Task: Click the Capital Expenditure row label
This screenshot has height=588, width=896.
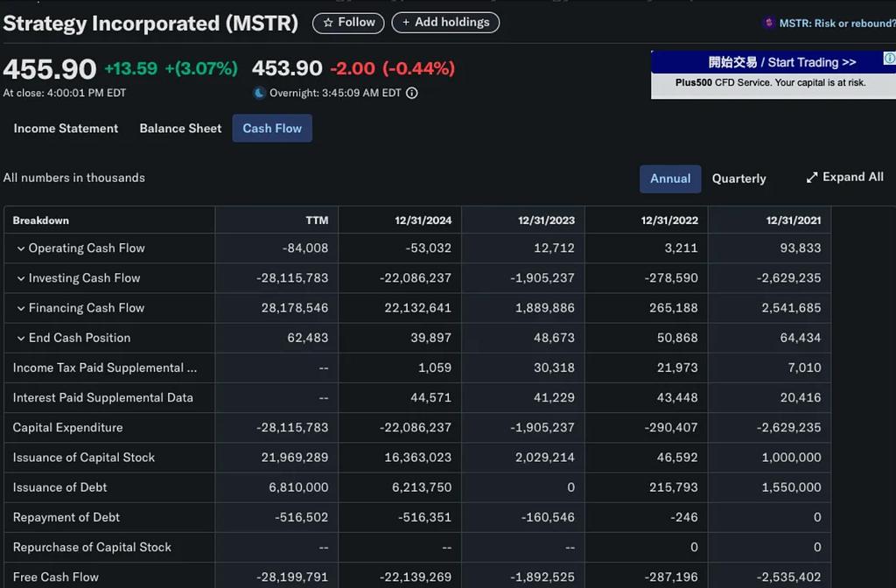Action: 67,427
